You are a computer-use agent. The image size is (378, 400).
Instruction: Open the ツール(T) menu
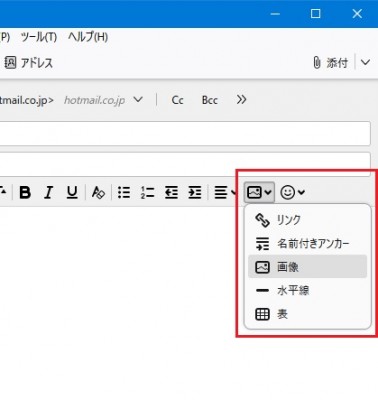tap(39, 37)
